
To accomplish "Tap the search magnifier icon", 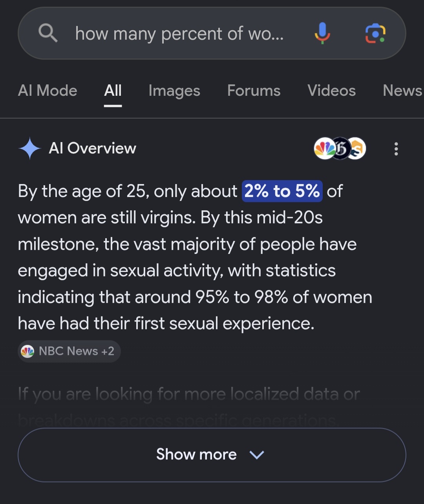I will tap(48, 33).
